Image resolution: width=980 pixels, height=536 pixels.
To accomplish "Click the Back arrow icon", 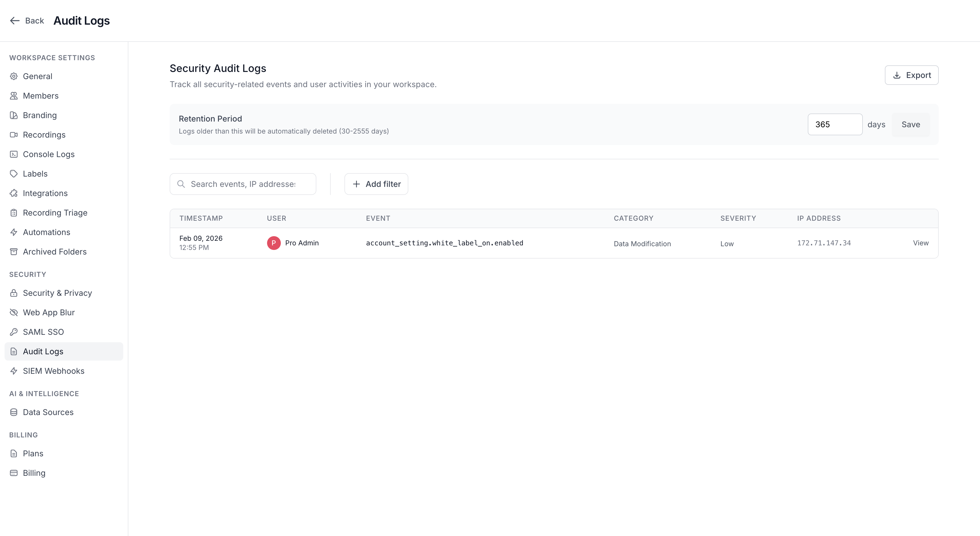I will (x=14, y=21).
